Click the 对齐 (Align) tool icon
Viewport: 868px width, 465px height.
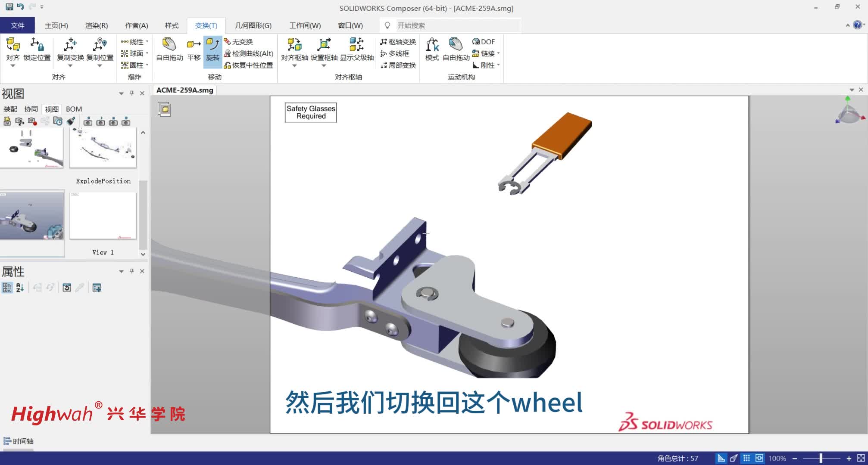[13, 44]
